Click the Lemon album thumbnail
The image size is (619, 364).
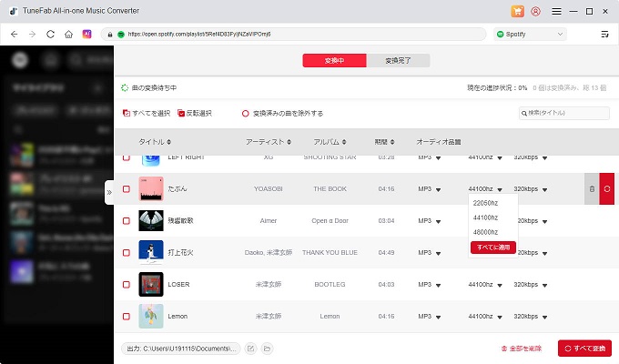151,317
